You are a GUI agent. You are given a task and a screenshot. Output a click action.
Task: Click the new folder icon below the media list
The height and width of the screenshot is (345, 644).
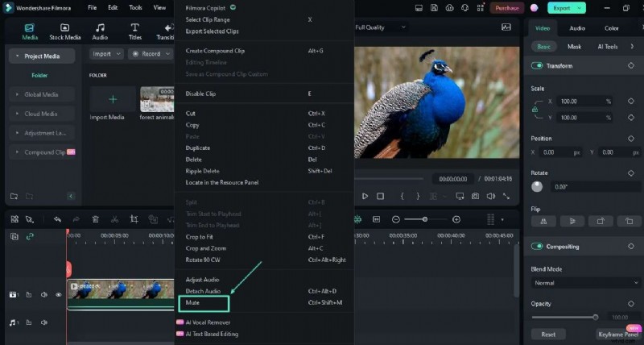(14, 196)
